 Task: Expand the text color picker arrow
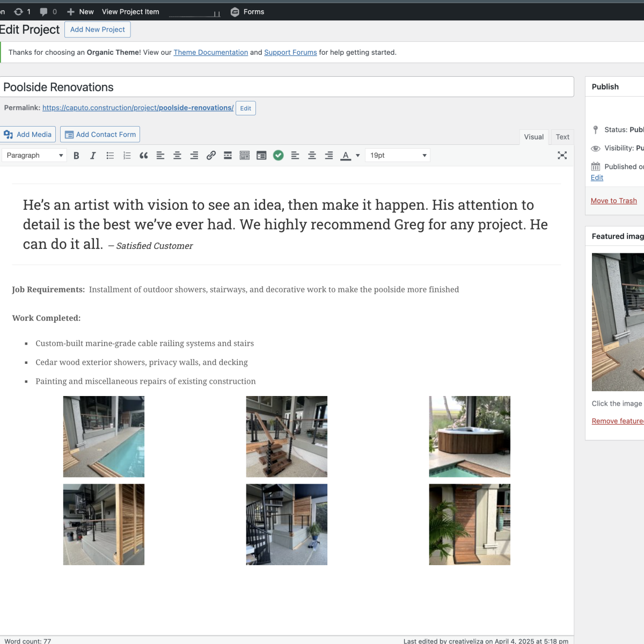click(358, 156)
